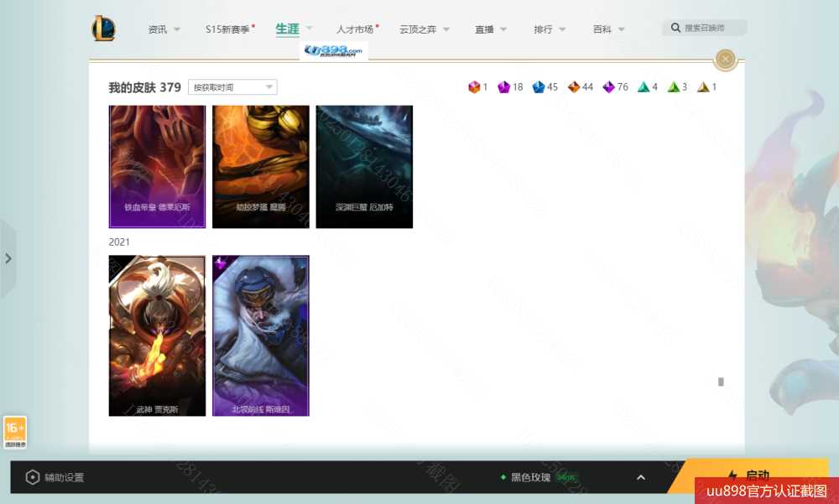Screen dimensions: 839x504
Task: Open the orange skin card between 德莱厄斯 and 尼加特
Action: pyautogui.click(x=261, y=166)
